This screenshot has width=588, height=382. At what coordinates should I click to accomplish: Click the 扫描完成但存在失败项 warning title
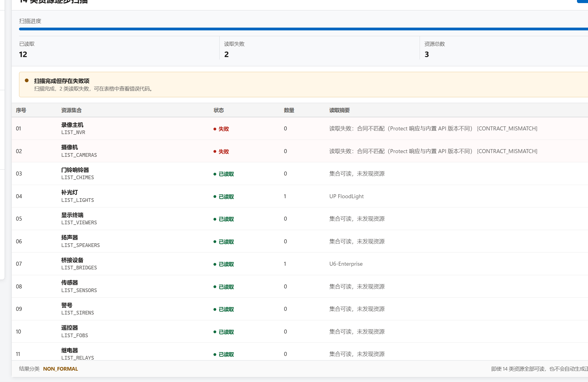(x=62, y=81)
